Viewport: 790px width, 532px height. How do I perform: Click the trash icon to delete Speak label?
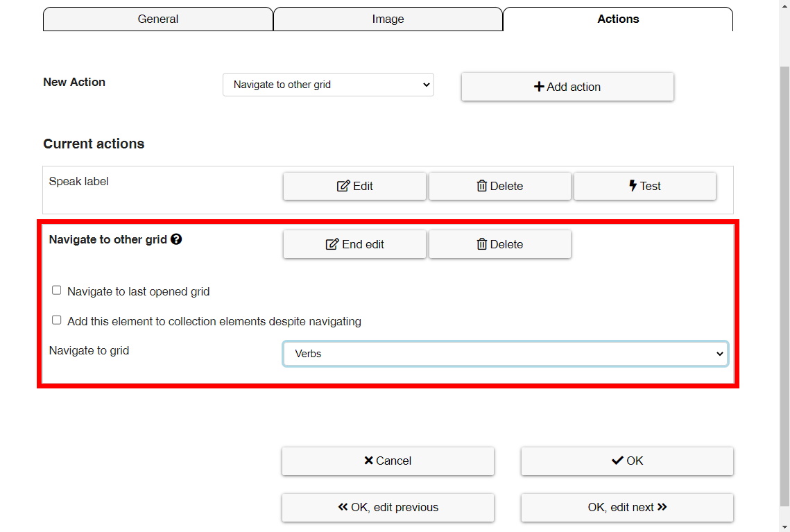click(481, 185)
